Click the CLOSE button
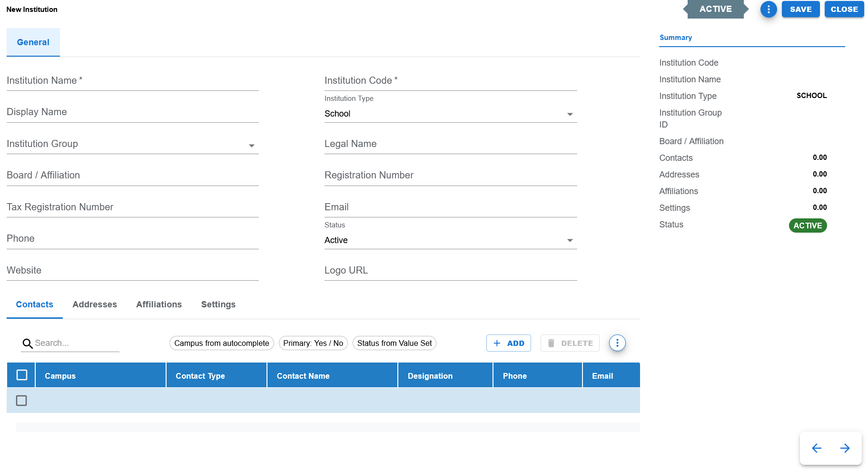This screenshot has height=471, width=868. [x=844, y=9]
